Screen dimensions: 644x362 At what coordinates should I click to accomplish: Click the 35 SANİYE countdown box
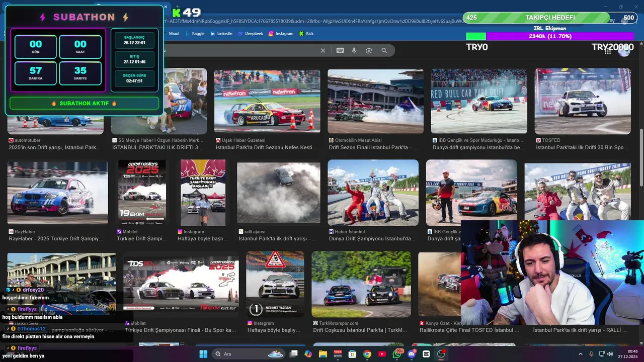[80, 73]
